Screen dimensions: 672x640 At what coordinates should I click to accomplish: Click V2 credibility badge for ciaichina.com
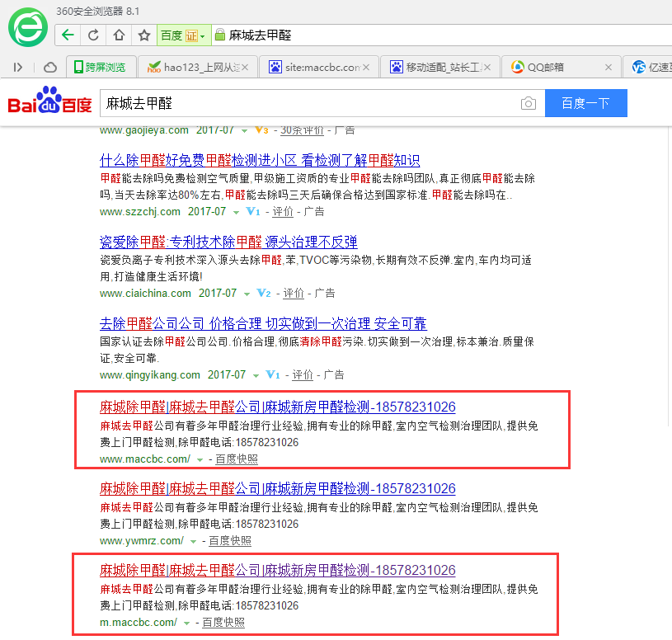pos(264,293)
